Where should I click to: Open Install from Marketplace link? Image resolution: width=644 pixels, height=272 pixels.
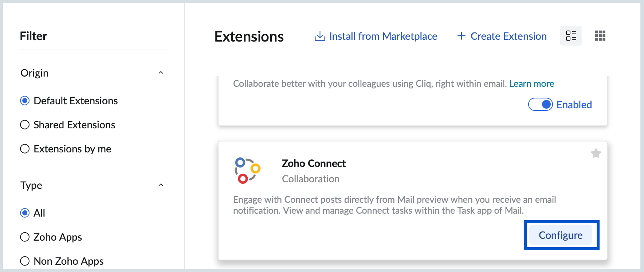point(383,36)
